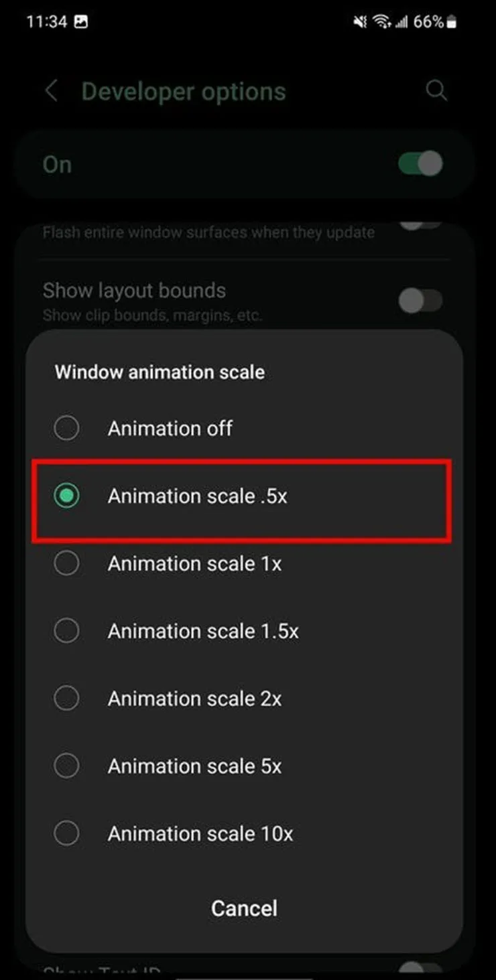496x980 pixels.
Task: Tap the Wi-Fi icon in status bar
Action: coord(383,22)
